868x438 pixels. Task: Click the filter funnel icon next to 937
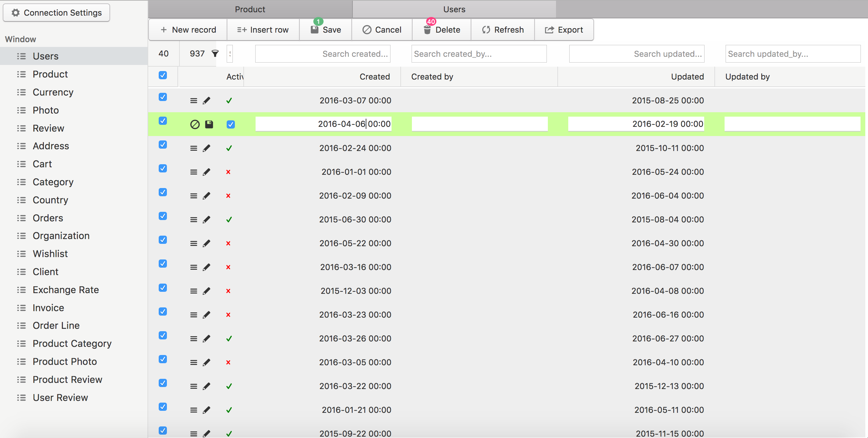pos(215,53)
